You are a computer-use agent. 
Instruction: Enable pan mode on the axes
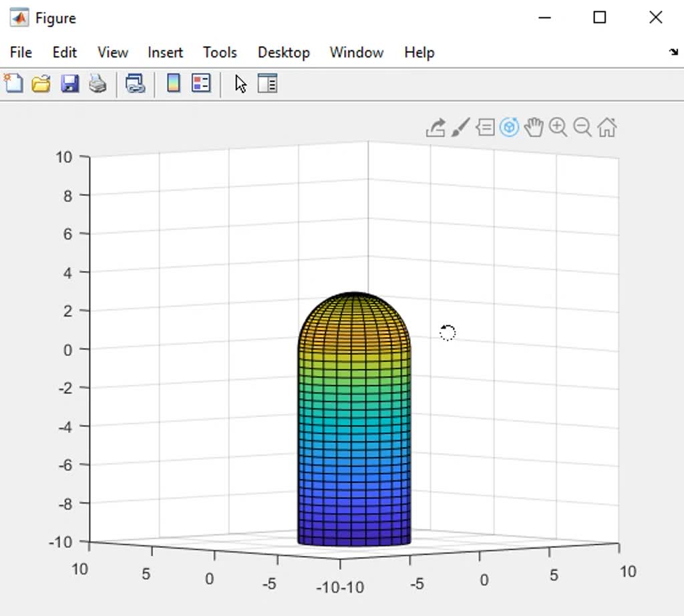pyautogui.click(x=532, y=127)
